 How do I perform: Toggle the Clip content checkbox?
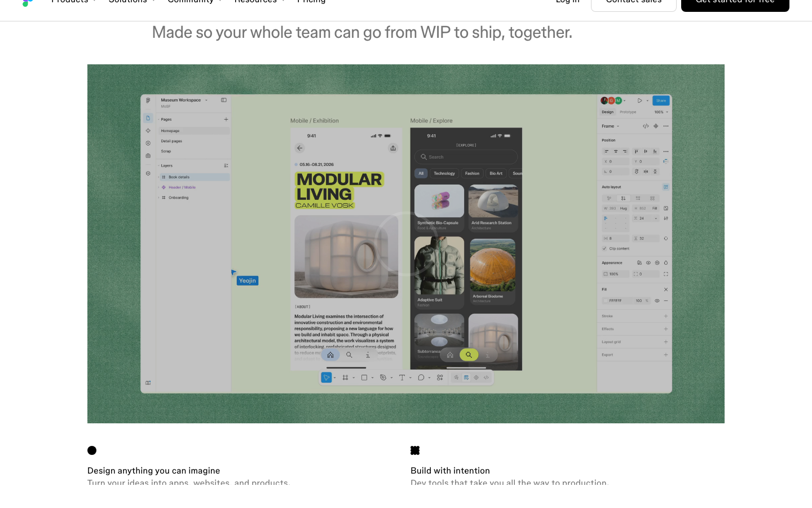(604, 248)
